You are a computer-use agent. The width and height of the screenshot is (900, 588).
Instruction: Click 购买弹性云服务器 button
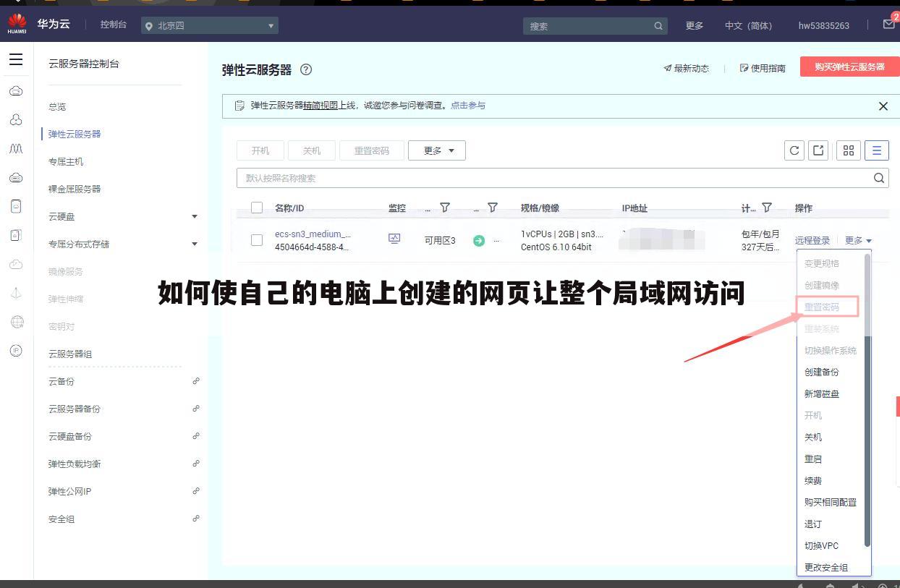point(849,67)
